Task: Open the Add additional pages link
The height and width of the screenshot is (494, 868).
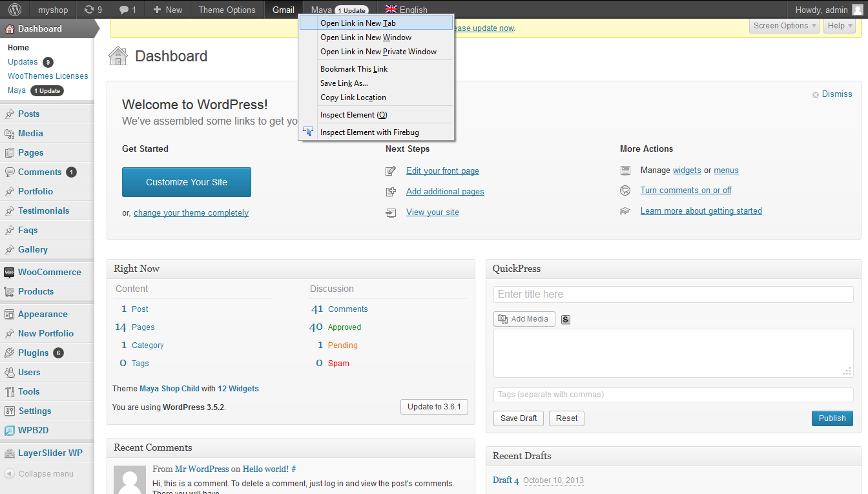Action: [x=445, y=192]
